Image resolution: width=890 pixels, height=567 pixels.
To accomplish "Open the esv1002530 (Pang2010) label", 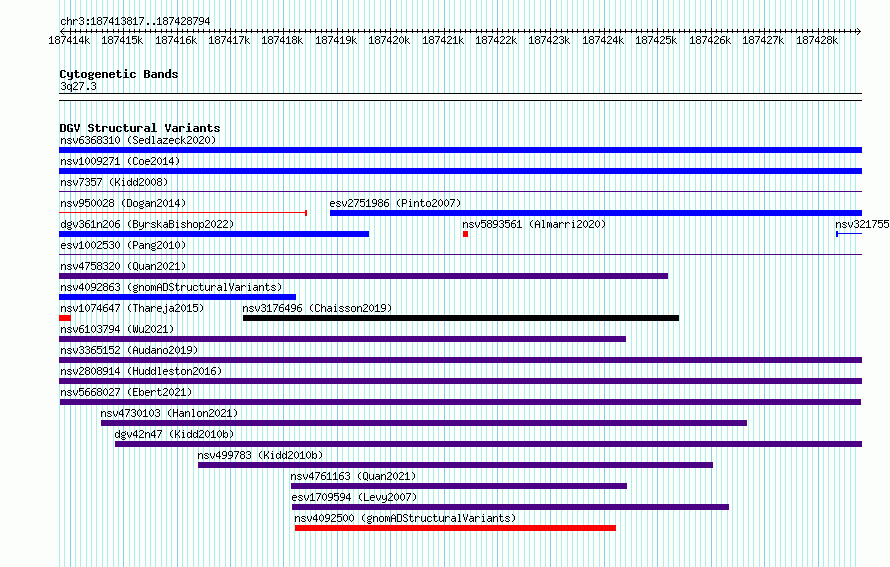I will 123,245.
